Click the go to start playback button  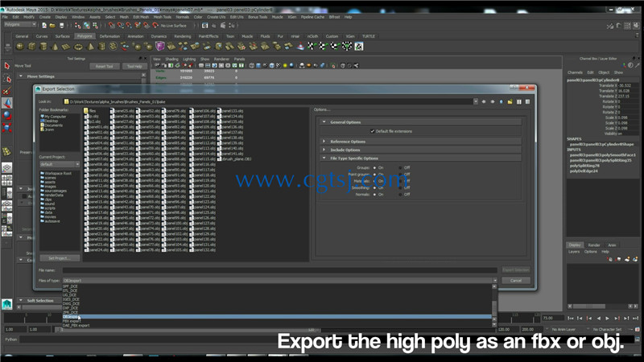point(570,318)
